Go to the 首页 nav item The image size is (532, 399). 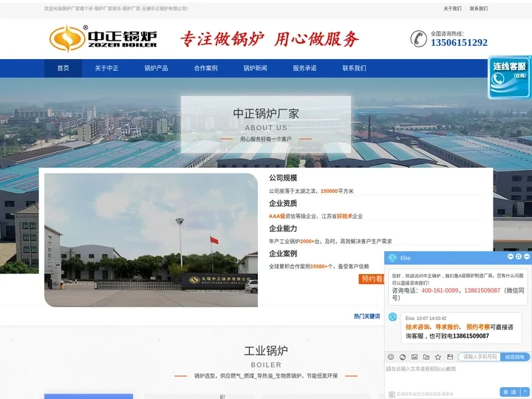[x=63, y=68]
